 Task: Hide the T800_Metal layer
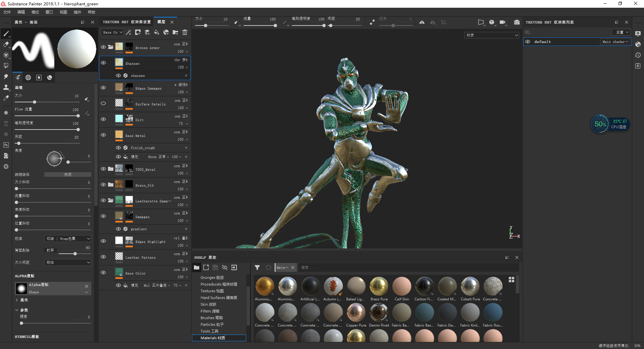click(x=103, y=169)
